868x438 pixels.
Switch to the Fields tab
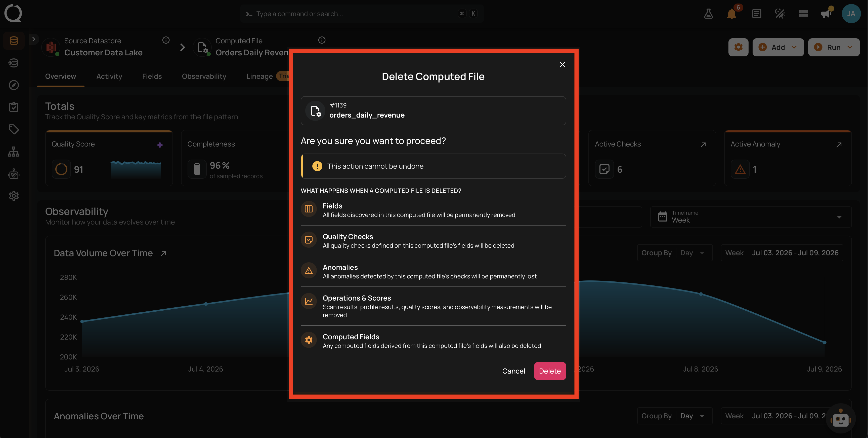152,76
